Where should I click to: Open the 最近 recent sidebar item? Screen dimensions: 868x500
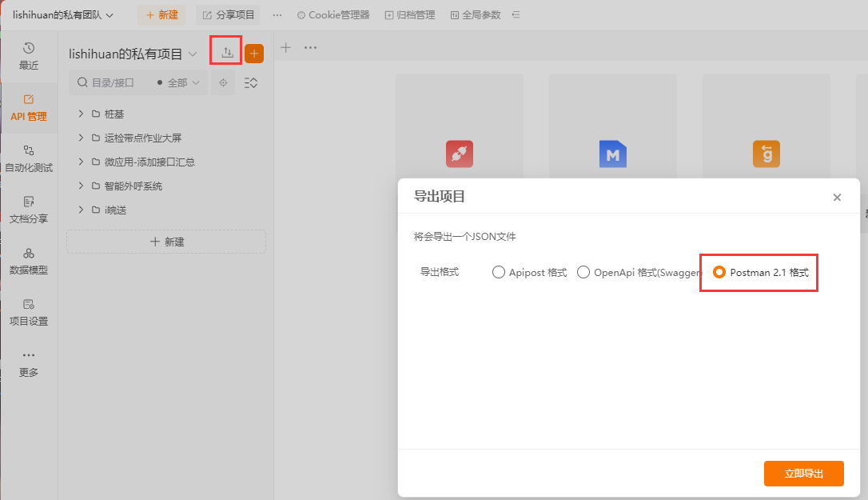coord(29,56)
